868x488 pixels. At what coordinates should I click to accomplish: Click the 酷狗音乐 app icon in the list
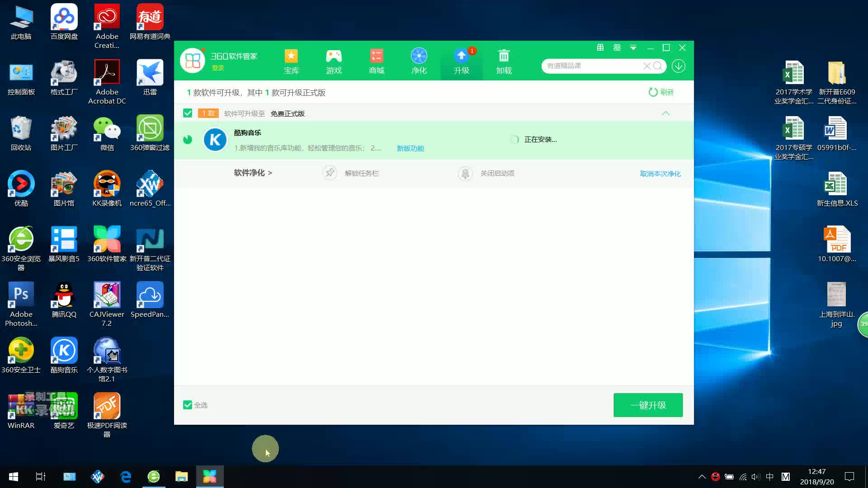215,140
